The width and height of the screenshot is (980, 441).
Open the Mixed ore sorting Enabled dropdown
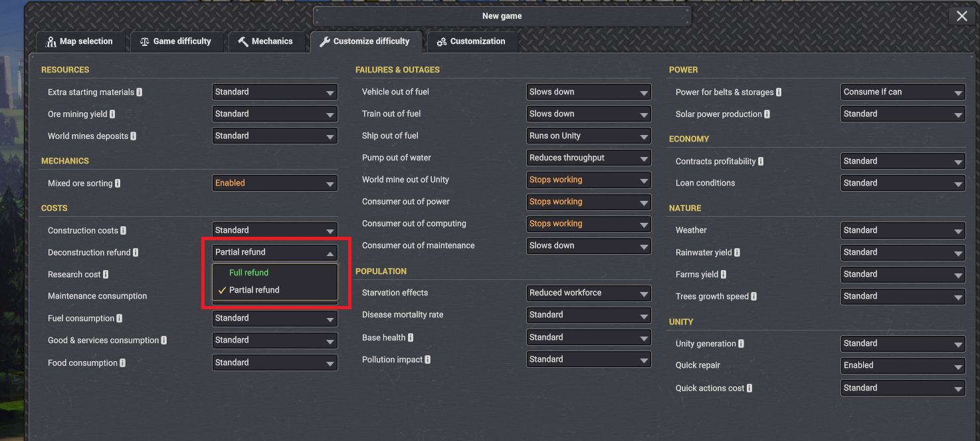pyautogui.click(x=275, y=183)
